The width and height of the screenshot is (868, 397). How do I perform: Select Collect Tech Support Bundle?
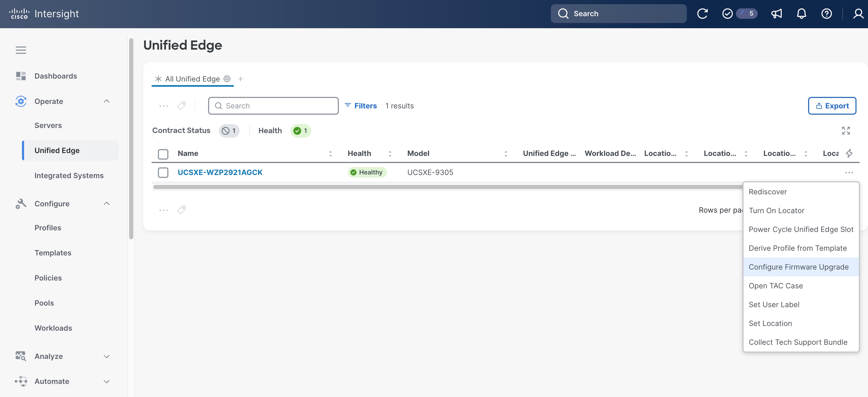pyautogui.click(x=801, y=343)
